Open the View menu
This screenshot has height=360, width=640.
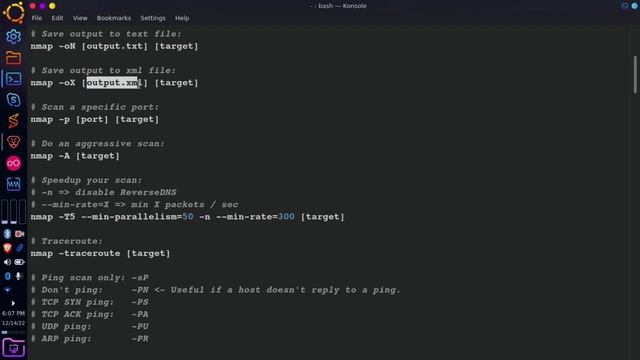80,18
